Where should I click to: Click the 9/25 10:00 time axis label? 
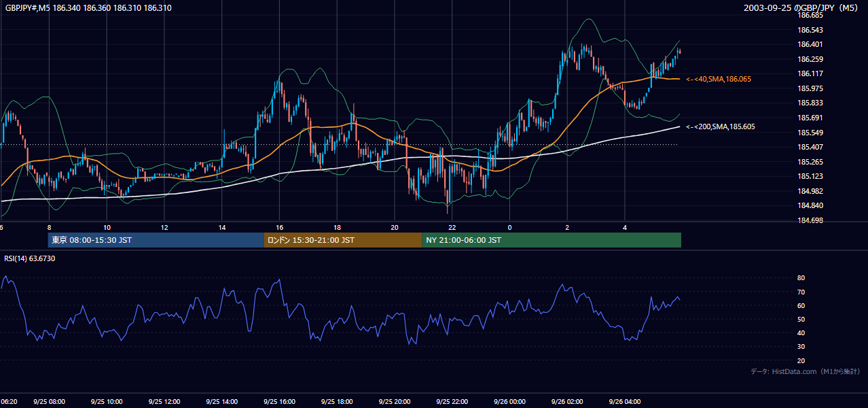[107, 402]
